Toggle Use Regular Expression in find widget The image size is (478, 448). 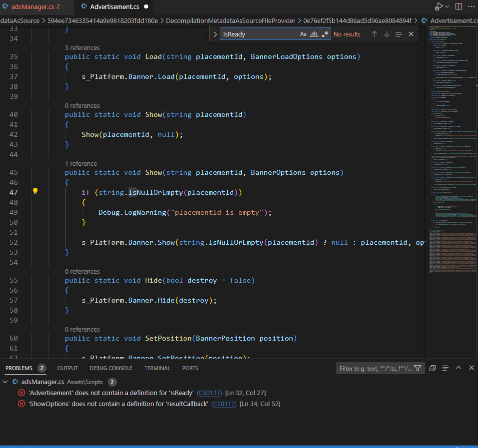(325, 34)
